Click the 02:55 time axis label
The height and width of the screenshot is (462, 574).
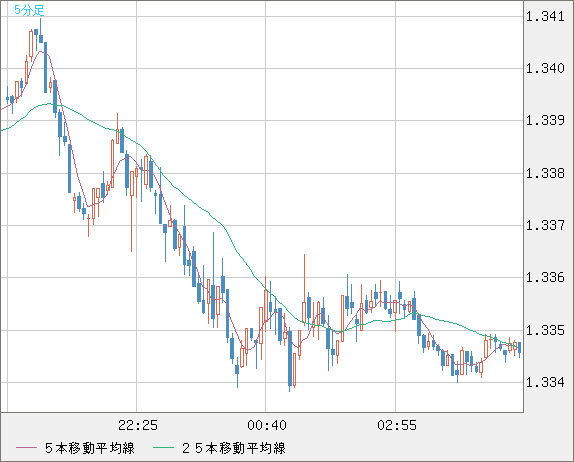click(x=397, y=425)
